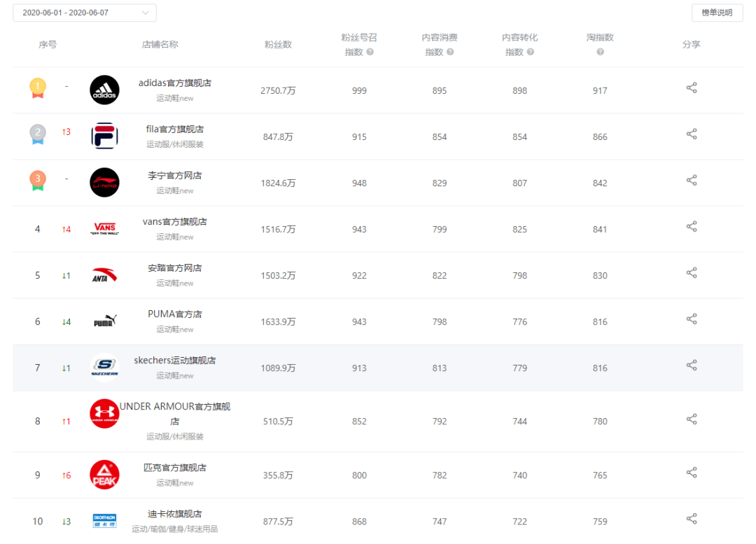756x544 pixels.
Task: Open the 安踏官方网店 store link
Action: 174,268
